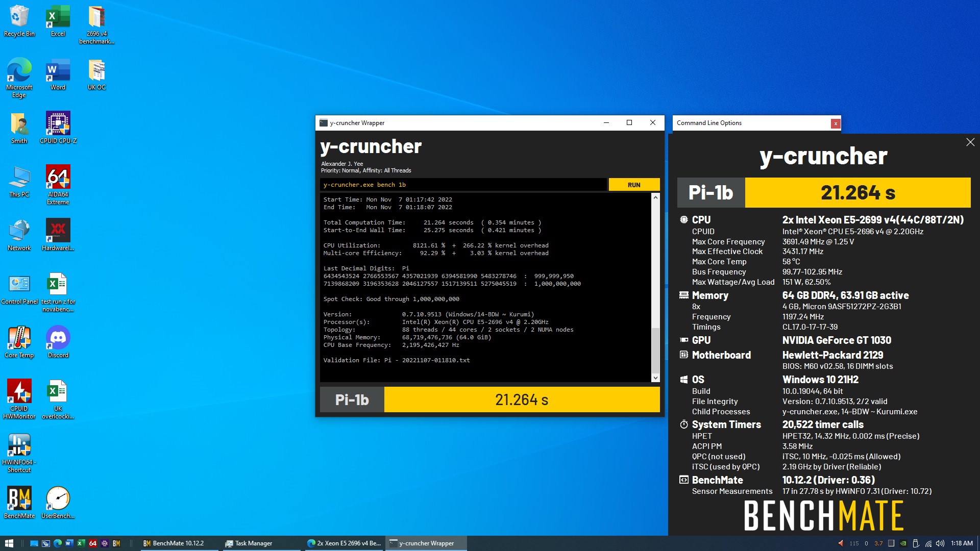This screenshot has height=551, width=980.
Task: Switch to 2x Xeon E5 2696 v4 Edge window
Action: (345, 543)
